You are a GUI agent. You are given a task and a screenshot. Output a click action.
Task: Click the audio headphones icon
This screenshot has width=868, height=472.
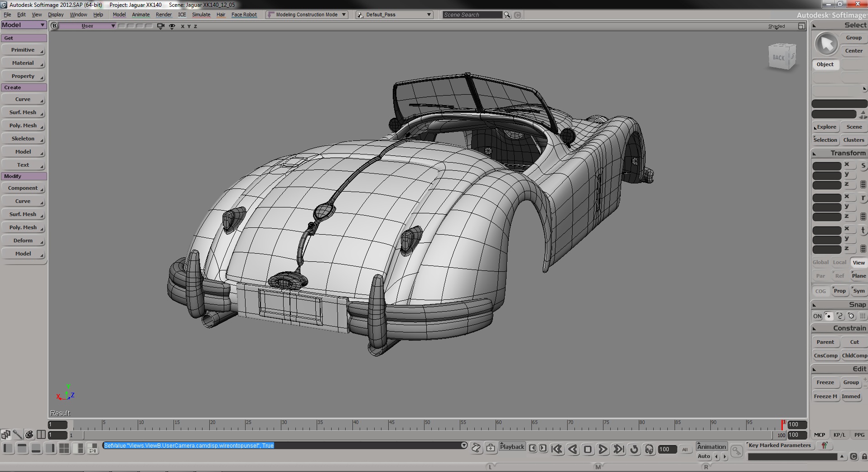(649, 449)
